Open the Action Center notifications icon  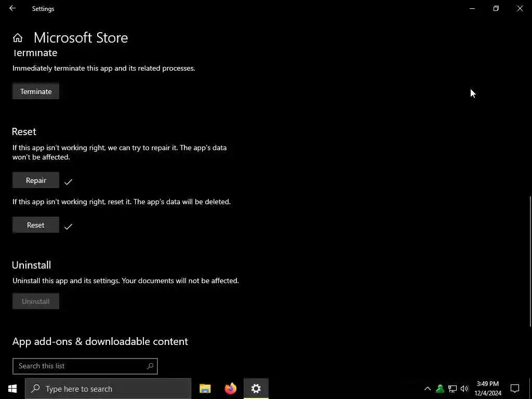pyautogui.click(x=515, y=389)
